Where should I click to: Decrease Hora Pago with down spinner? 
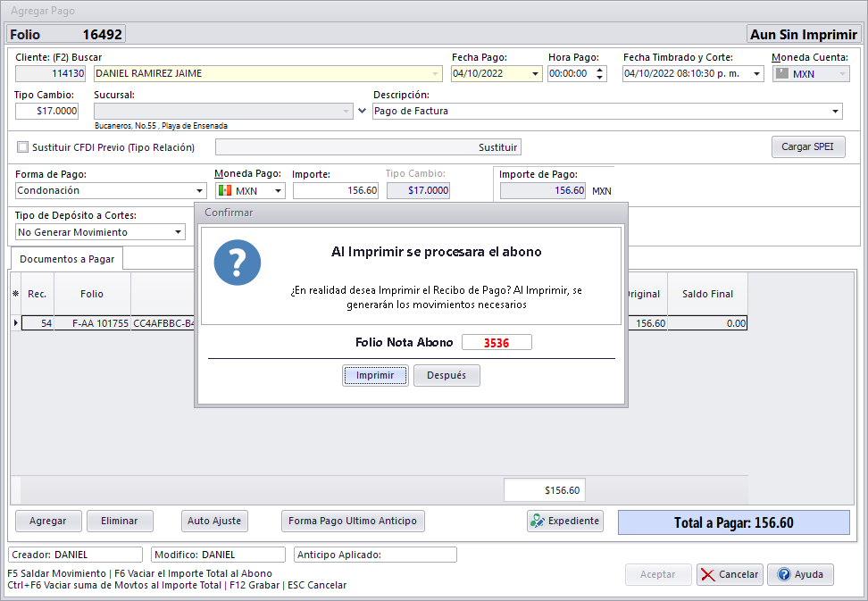pos(599,78)
